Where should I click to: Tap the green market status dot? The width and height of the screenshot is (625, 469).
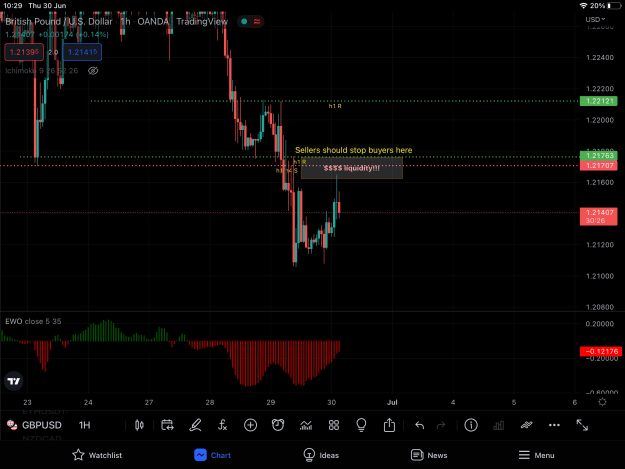click(244, 22)
